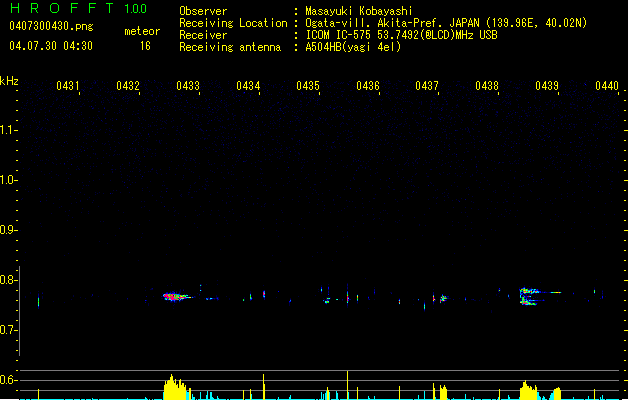This screenshot has height=400, width=629.
Task: Click the HROFFT 1.0.0 title text
Action: point(79,8)
